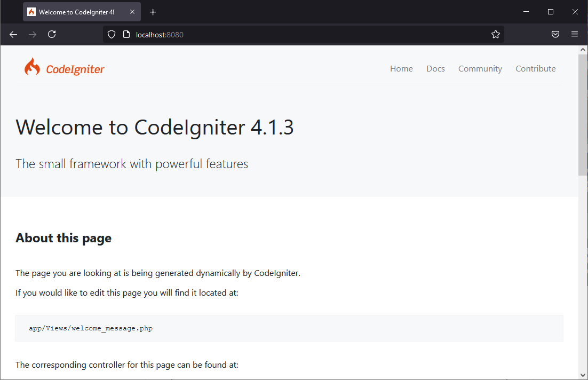The width and height of the screenshot is (588, 380).
Task: Open the Save to Pocket icon
Action: (555, 34)
